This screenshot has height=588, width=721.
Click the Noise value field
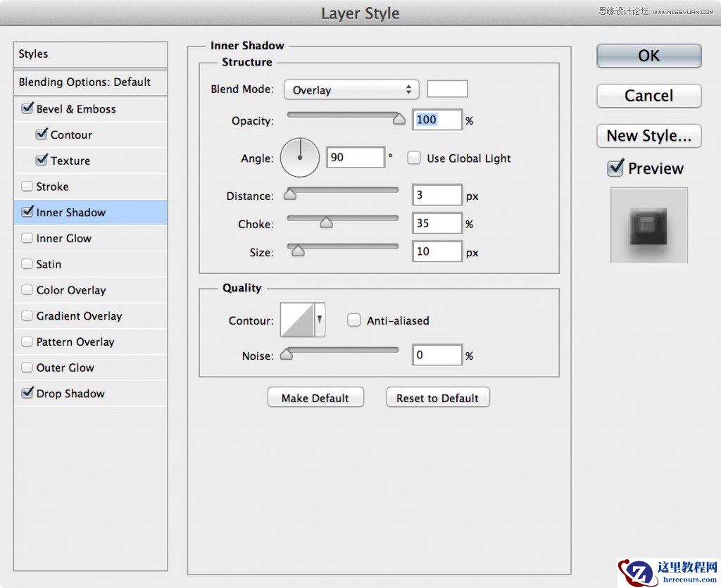(x=437, y=355)
